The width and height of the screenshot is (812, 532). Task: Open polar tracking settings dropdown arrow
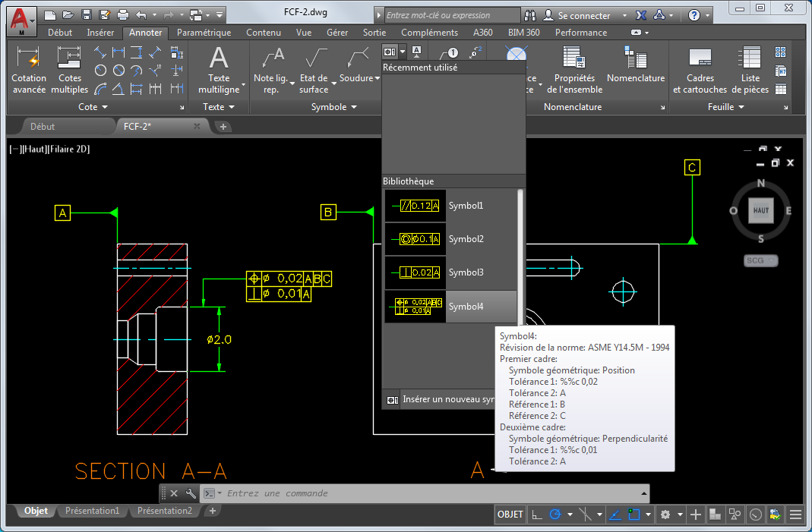point(570,515)
